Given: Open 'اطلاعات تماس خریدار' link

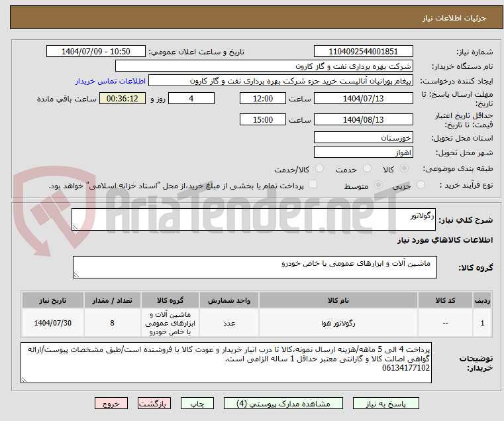Looking at the screenshot, I should point(111,81).
